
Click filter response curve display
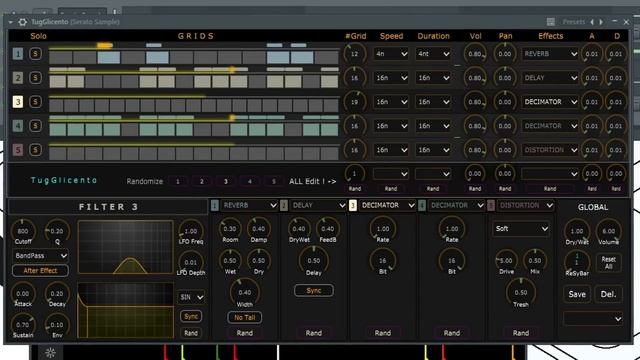pos(125,247)
